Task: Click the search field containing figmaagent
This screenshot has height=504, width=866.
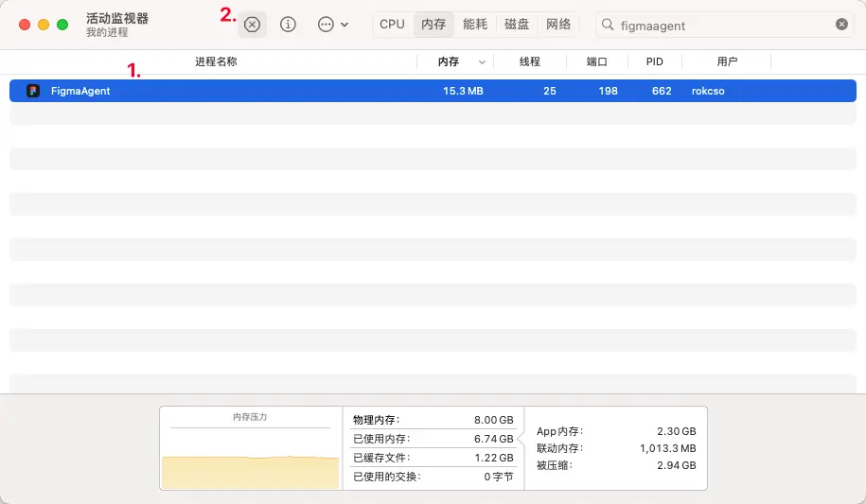Action: click(x=725, y=26)
